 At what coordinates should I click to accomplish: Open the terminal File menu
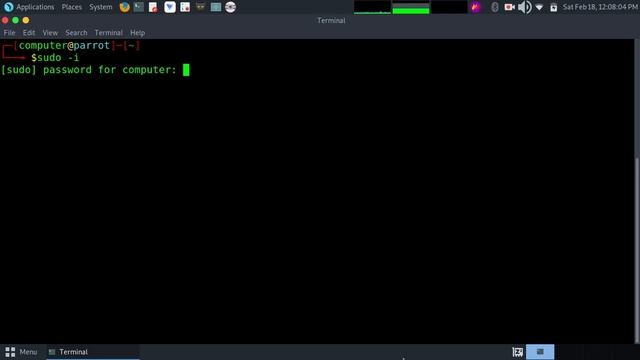point(9,33)
